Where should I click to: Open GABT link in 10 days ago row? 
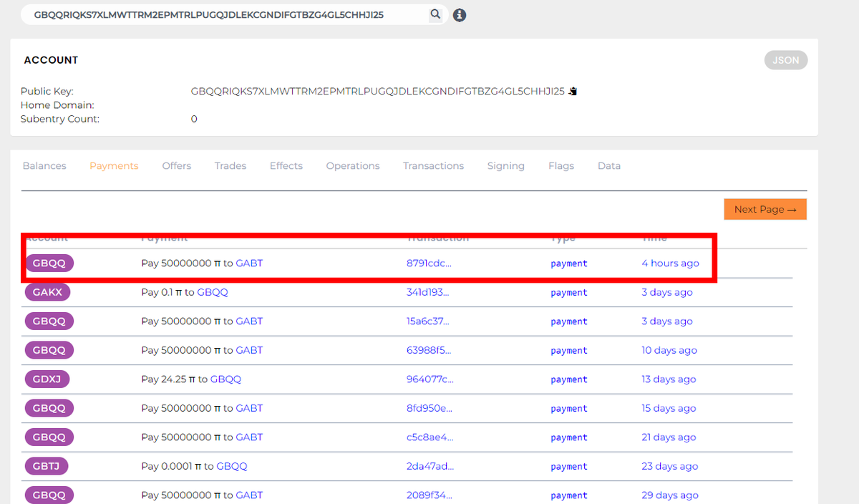point(249,350)
